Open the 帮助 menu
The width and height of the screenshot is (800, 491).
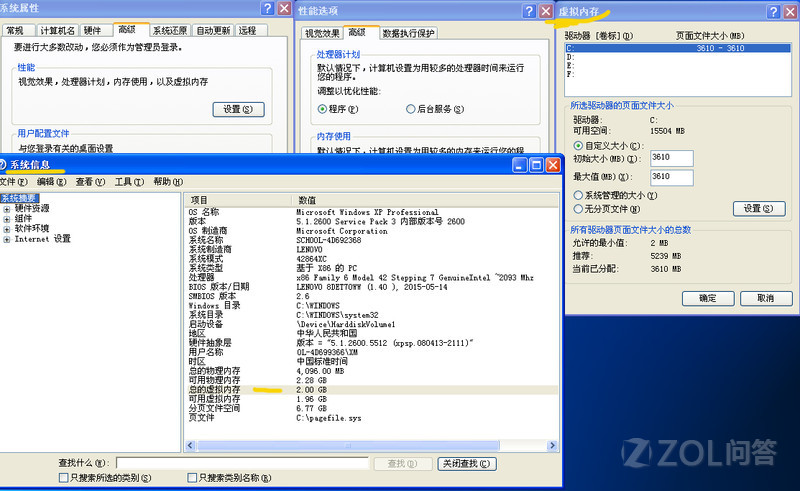coord(168,182)
